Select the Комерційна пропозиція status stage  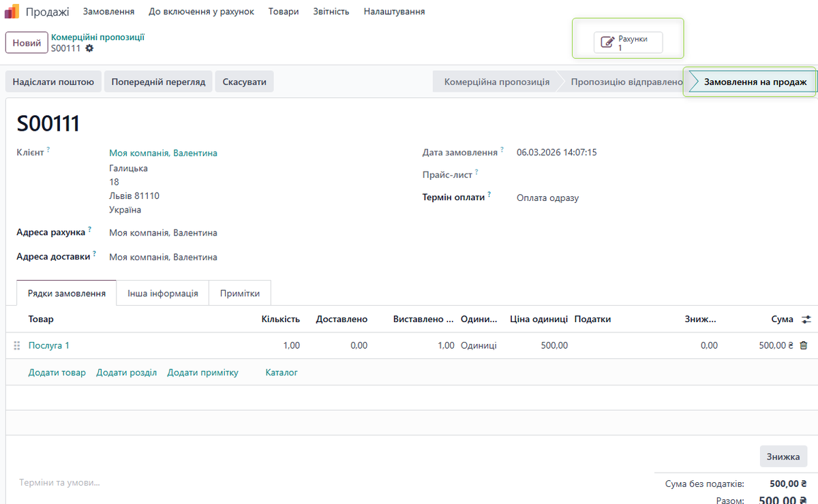496,82
